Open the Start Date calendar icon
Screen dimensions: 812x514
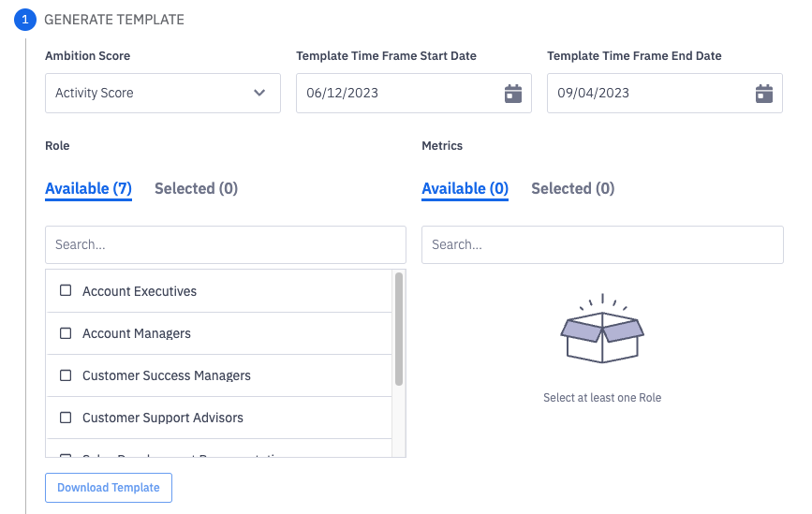[512, 94]
